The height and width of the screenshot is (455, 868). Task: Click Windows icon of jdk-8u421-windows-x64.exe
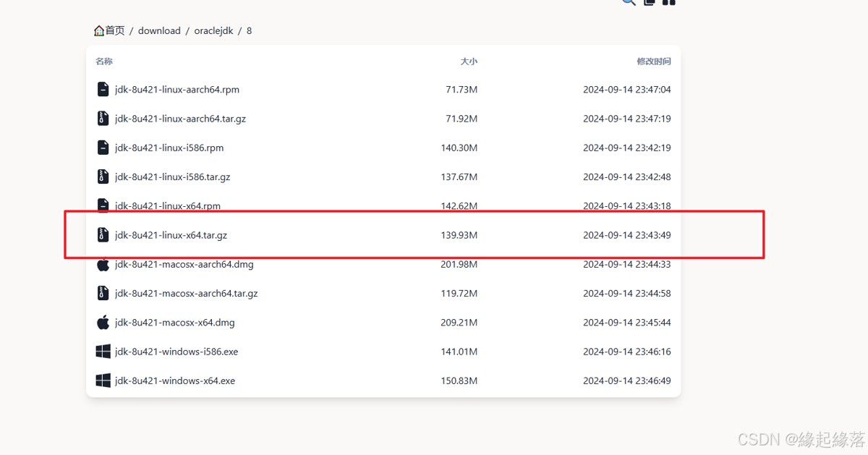click(x=103, y=380)
